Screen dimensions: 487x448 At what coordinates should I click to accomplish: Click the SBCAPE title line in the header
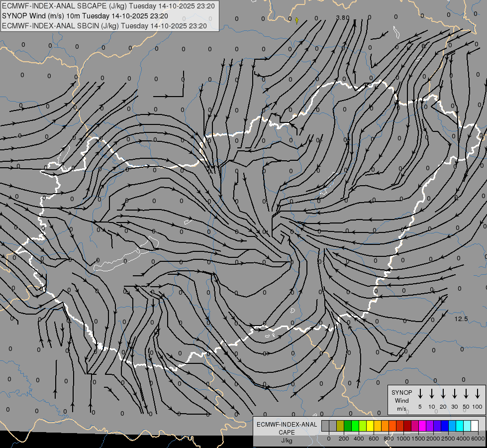(x=108, y=6)
